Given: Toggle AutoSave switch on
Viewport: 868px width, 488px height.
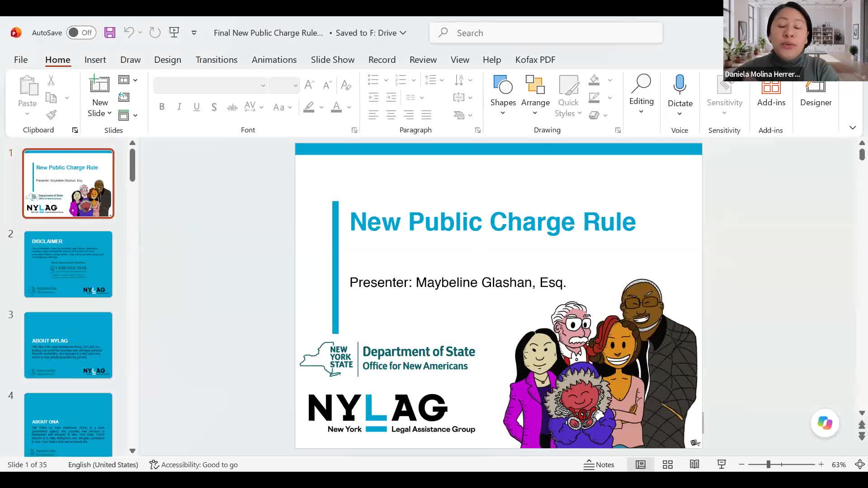Looking at the screenshot, I should pos(81,33).
